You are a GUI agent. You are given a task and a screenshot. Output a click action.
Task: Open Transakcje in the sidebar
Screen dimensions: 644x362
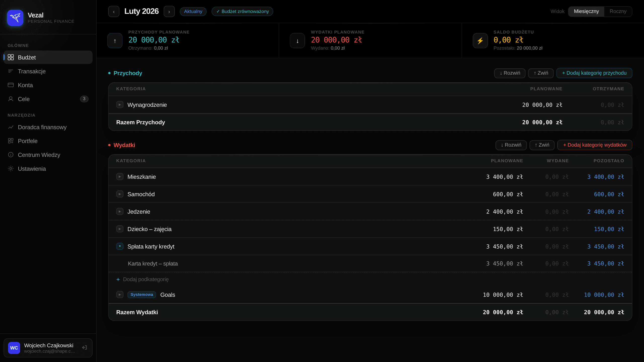tap(32, 71)
